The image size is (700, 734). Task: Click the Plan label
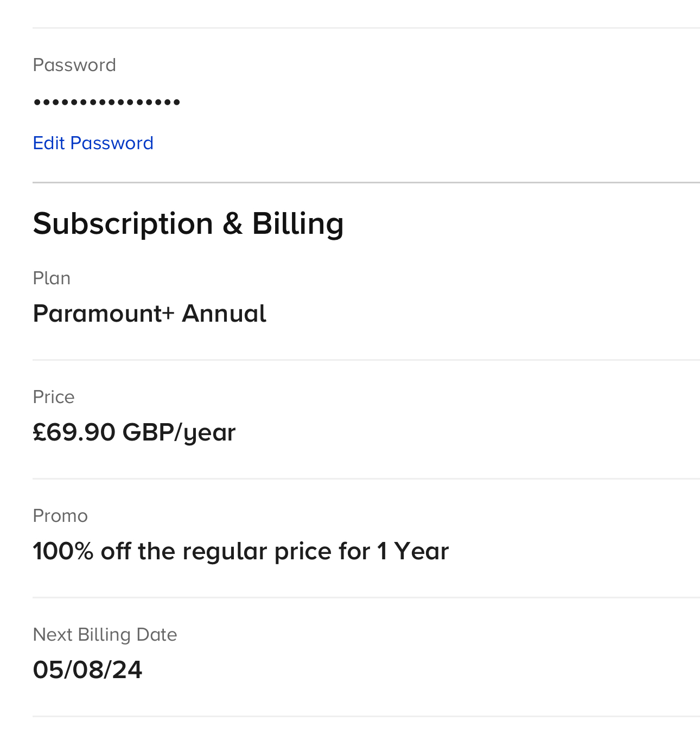pos(52,278)
